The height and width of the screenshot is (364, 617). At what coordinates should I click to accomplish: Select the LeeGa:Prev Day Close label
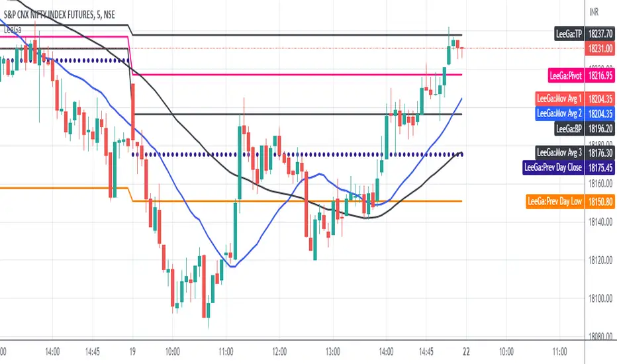pyautogui.click(x=553, y=167)
